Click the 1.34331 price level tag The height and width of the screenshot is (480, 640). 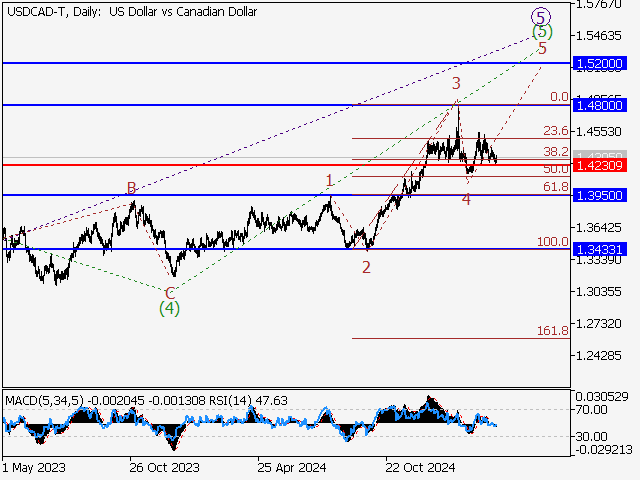(x=600, y=249)
